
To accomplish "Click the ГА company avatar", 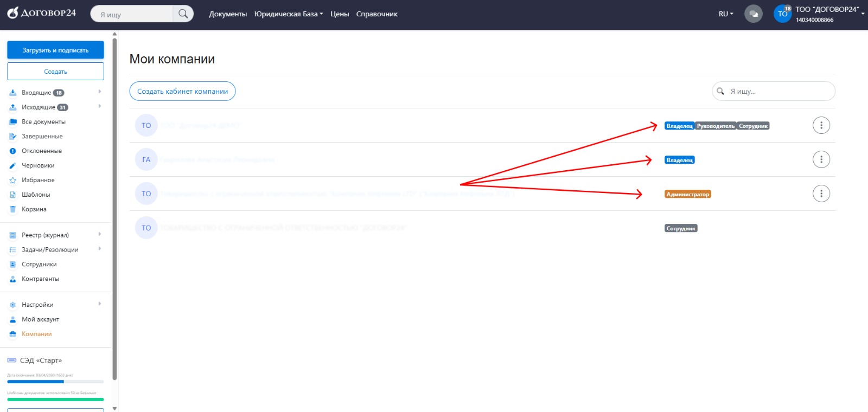I will 146,159.
